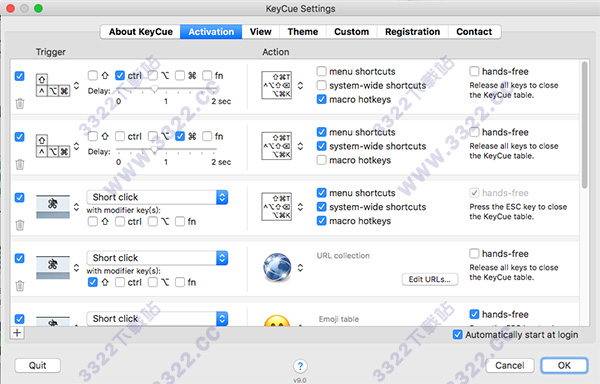Viewport: 600px width, 384px height.
Task: Click the emoji face action icon
Action: [x=277, y=321]
